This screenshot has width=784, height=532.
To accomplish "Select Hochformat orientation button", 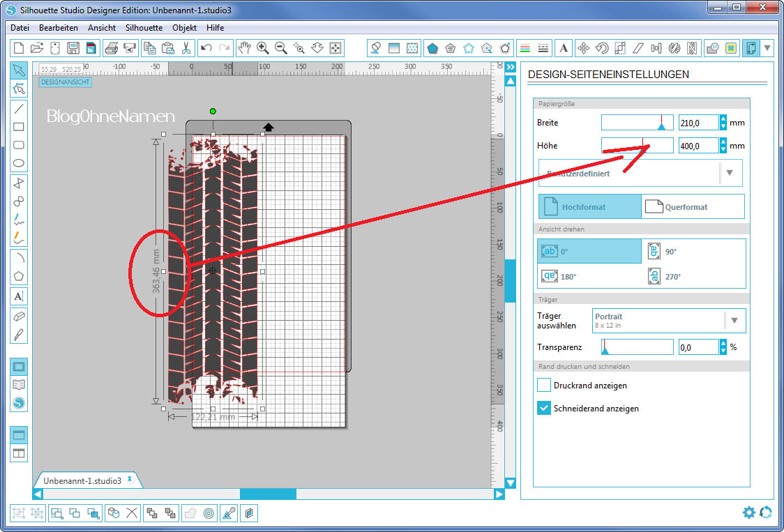I will point(589,207).
